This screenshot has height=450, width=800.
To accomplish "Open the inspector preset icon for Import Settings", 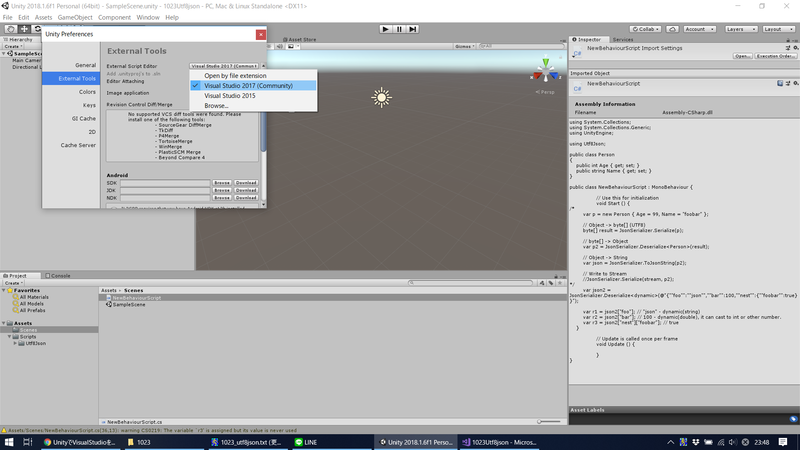I will [x=788, y=48].
